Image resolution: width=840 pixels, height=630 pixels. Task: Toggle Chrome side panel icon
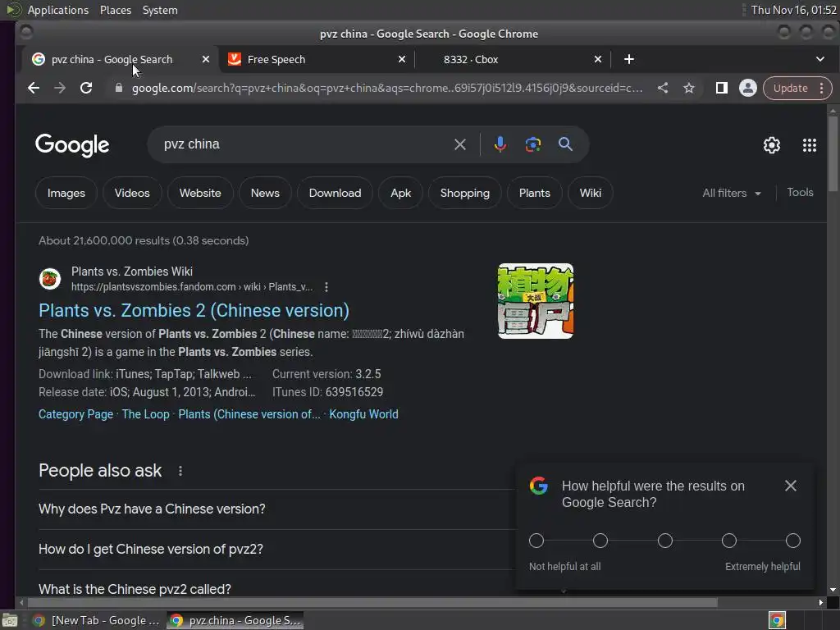click(722, 88)
